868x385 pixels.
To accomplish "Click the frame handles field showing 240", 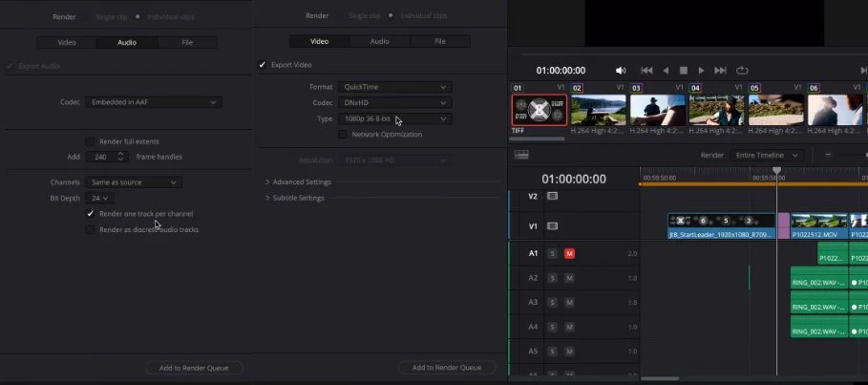I will 102,157.
